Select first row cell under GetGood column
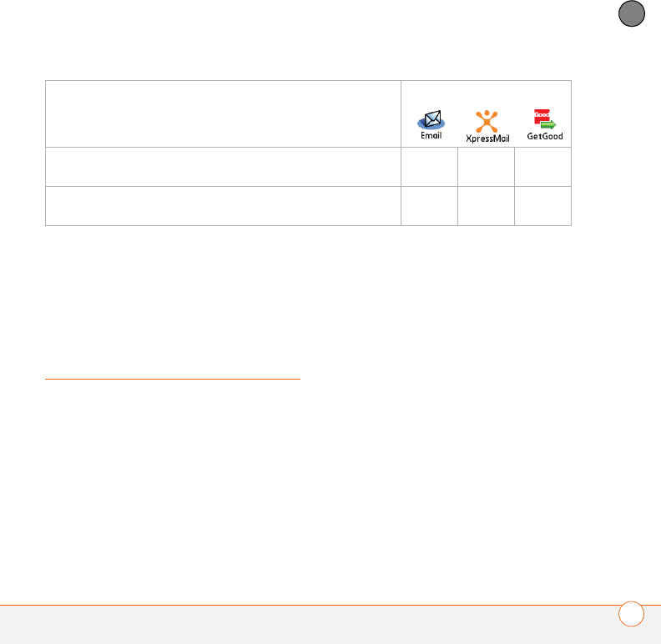661x644 pixels. [x=543, y=167]
